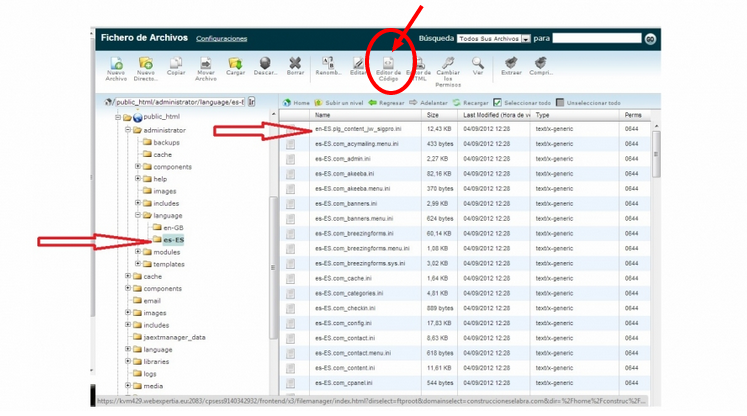Screen dimensions: 747x416
Task: Collapse the administrator language folder node
Action: tap(138, 215)
